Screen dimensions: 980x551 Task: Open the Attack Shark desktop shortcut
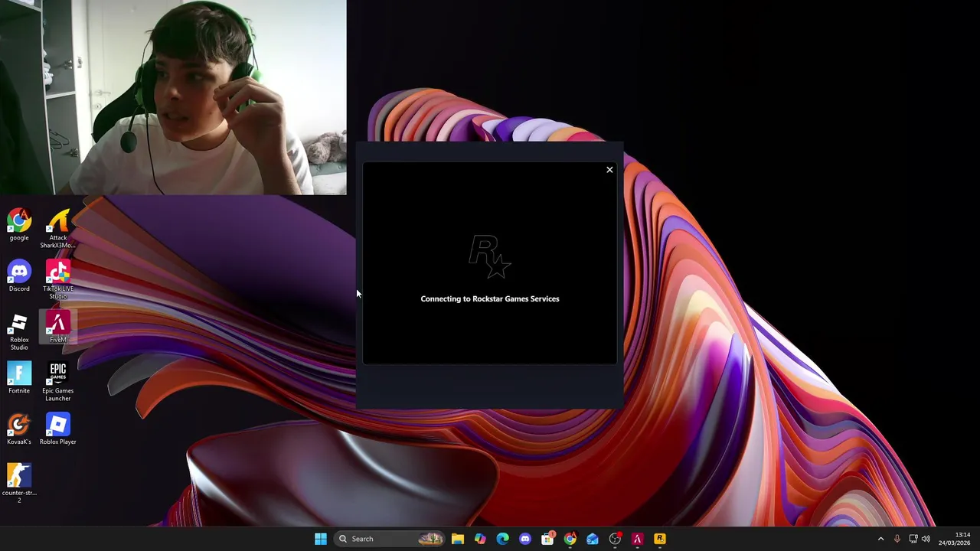click(58, 229)
